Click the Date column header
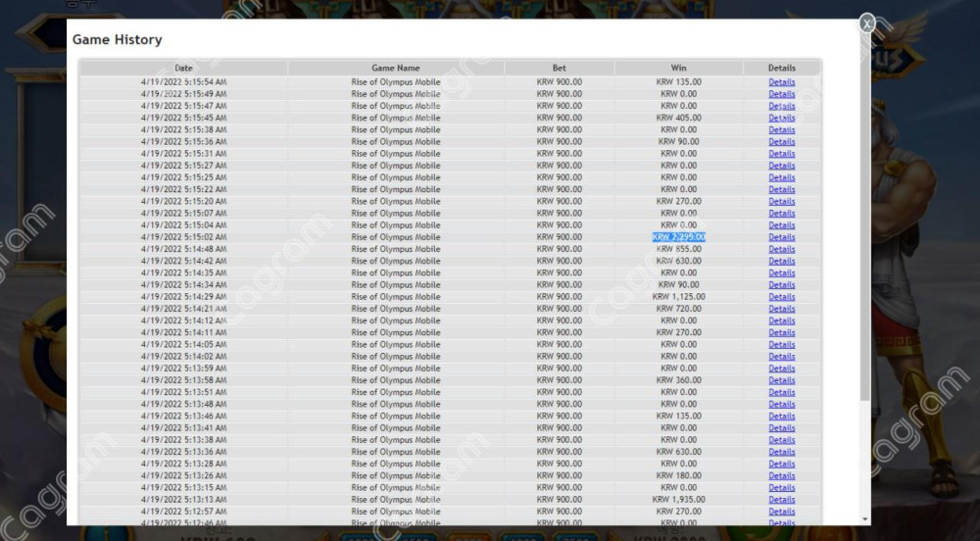Image resolution: width=980 pixels, height=541 pixels. point(183,69)
